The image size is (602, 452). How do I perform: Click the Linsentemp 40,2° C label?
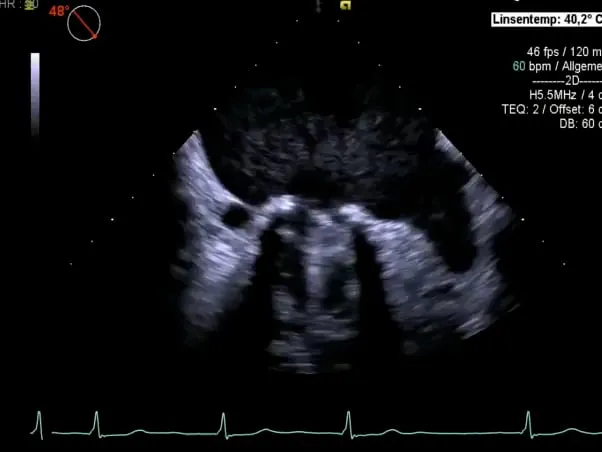547,19
